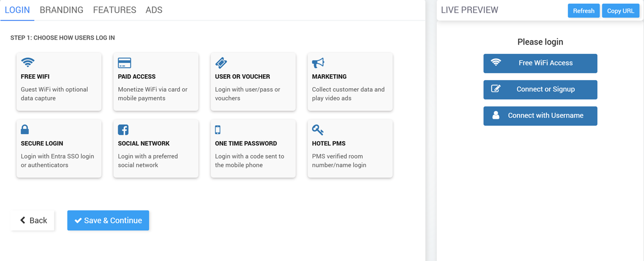Click Connect or Signup preview button

point(540,90)
